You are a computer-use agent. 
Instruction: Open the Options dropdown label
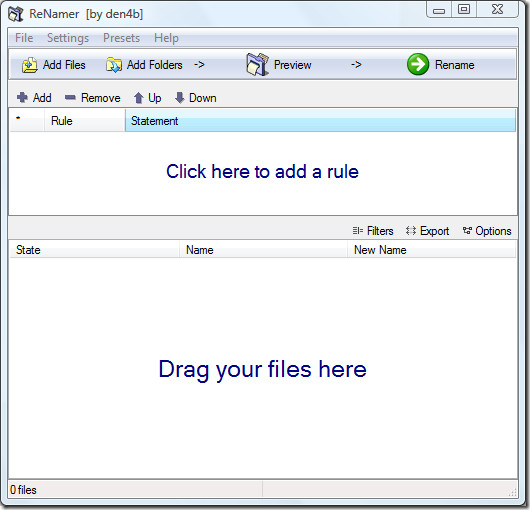[x=493, y=231]
